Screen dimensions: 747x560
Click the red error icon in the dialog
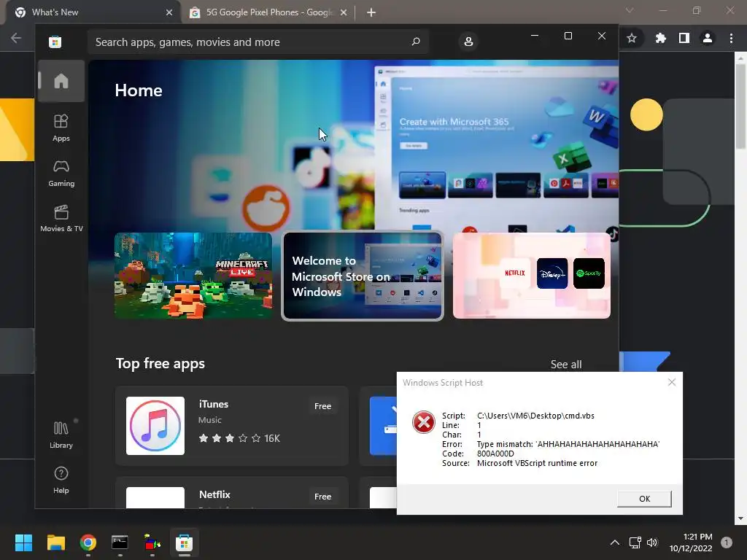click(424, 422)
